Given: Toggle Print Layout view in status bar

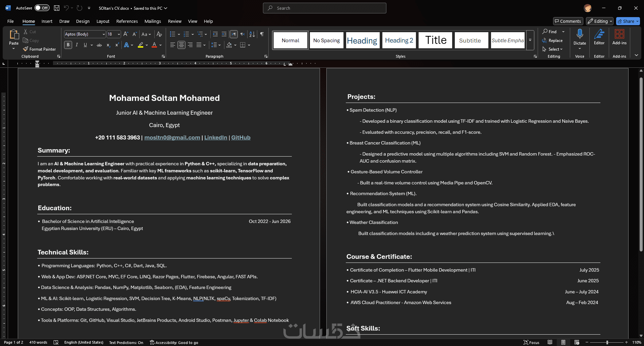Looking at the screenshot, I should pos(563,342).
